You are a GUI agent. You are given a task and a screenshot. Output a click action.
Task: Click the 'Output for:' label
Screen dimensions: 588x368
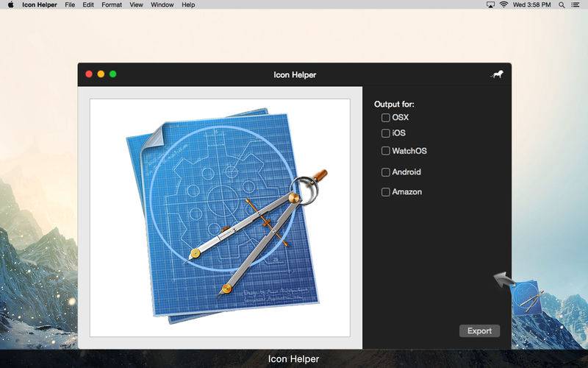394,105
